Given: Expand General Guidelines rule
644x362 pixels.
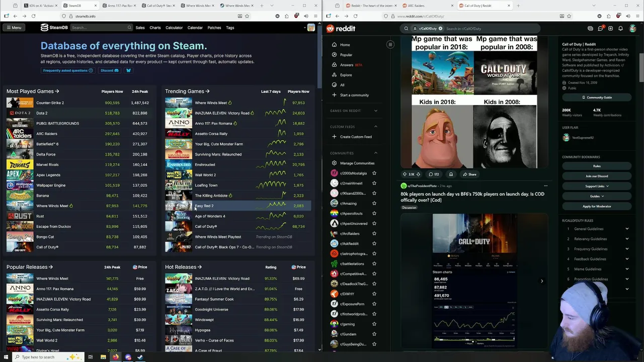Looking at the screenshot, I should (x=597, y=229).
